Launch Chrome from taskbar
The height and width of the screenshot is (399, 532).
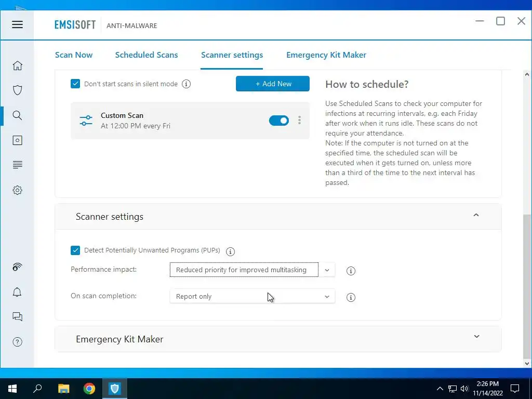pos(89,389)
